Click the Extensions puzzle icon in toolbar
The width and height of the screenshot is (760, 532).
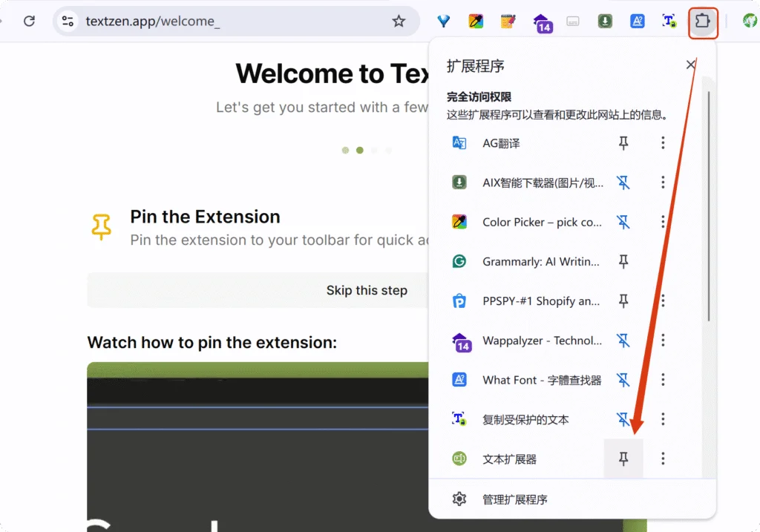(x=702, y=22)
